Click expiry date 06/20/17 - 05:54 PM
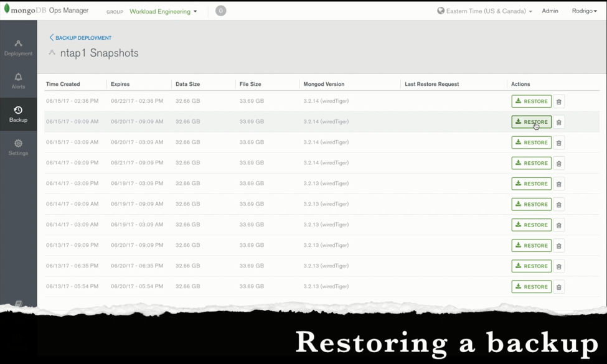This screenshot has height=364, width=607. pos(136,286)
